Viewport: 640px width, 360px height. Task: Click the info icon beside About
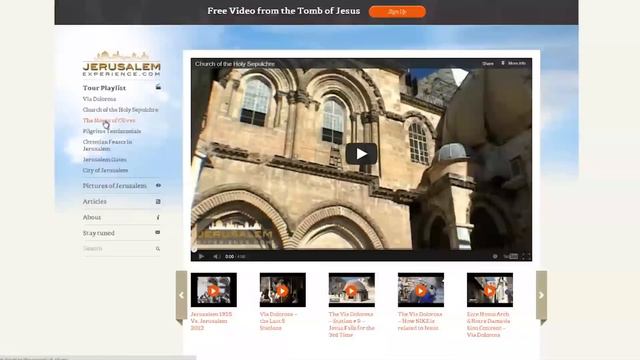158,217
